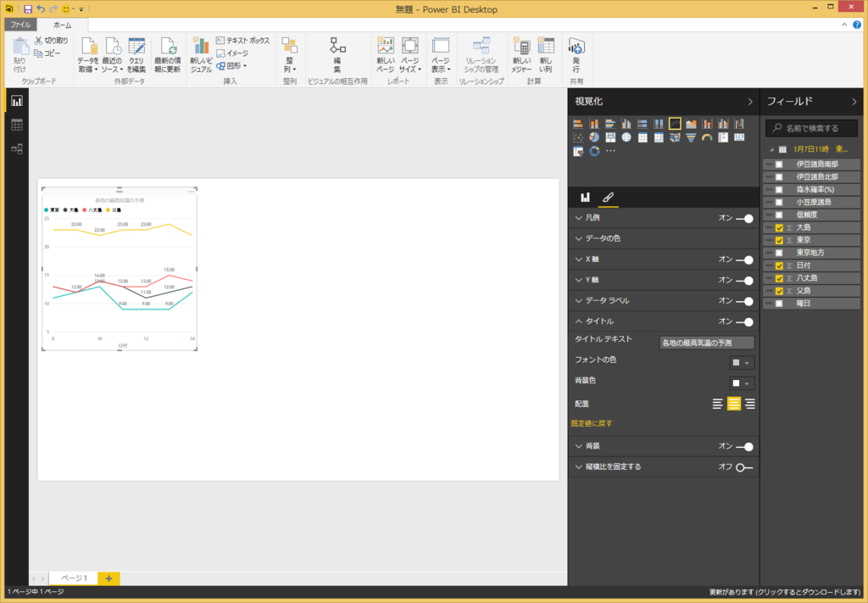Screen dimensions: 868x603
Task: Click クエリを編集 in the ribbon
Action: pyautogui.click(x=136, y=55)
